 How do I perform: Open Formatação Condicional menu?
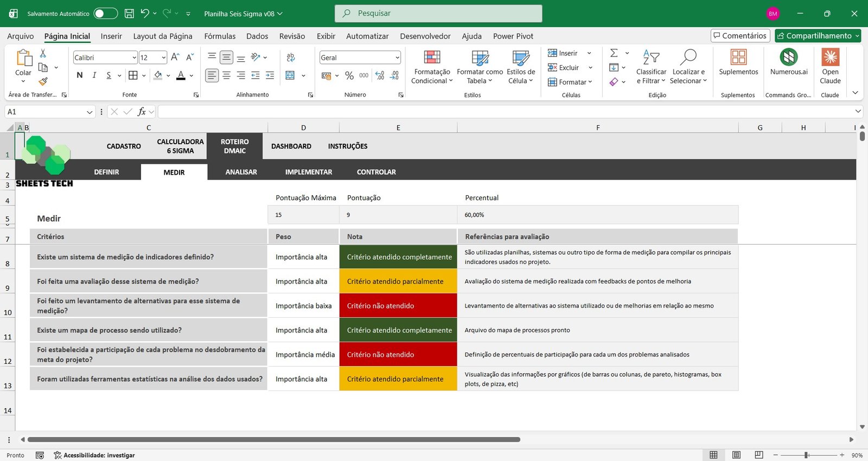coord(432,67)
